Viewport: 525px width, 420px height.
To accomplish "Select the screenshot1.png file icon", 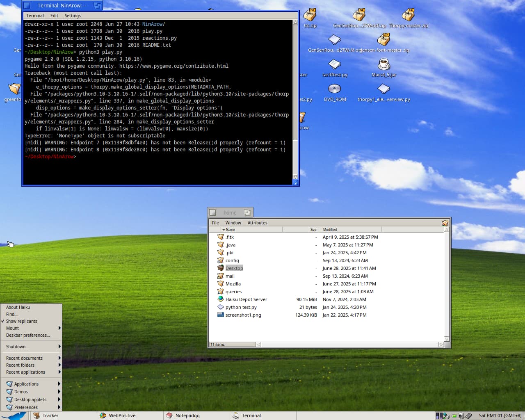I will pyautogui.click(x=221, y=315).
